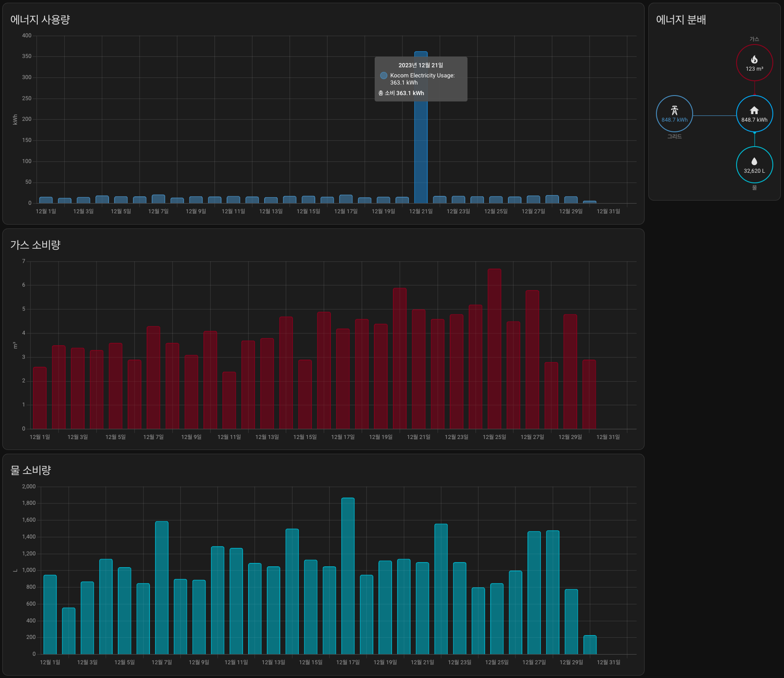Click the 에너지 분배 card title
Image resolution: width=784 pixels, height=678 pixels.
tap(681, 20)
